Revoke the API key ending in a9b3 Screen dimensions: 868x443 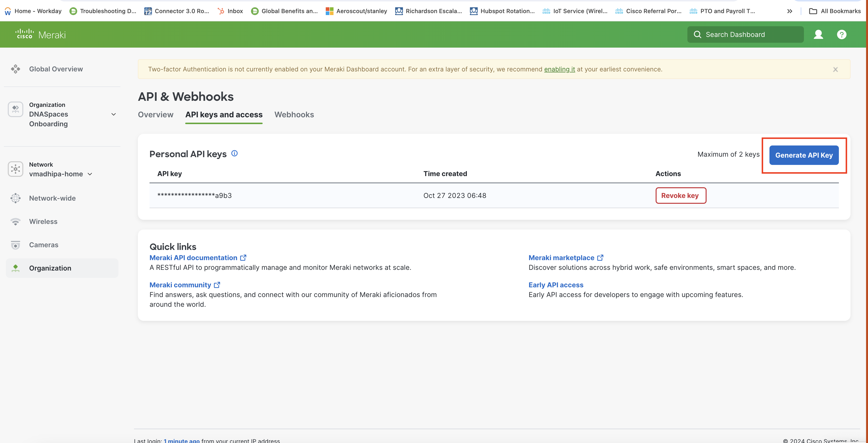click(x=680, y=196)
